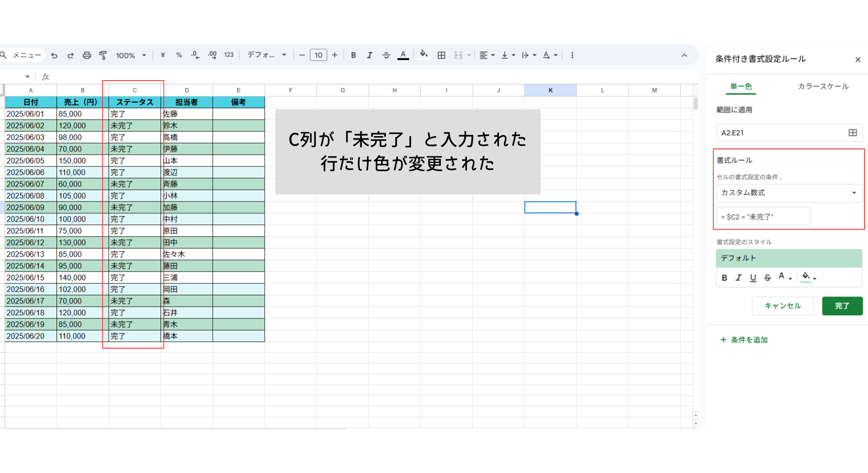The height and width of the screenshot is (473, 868).
Task: Collapse the toolbar with up chevron
Action: tap(684, 55)
